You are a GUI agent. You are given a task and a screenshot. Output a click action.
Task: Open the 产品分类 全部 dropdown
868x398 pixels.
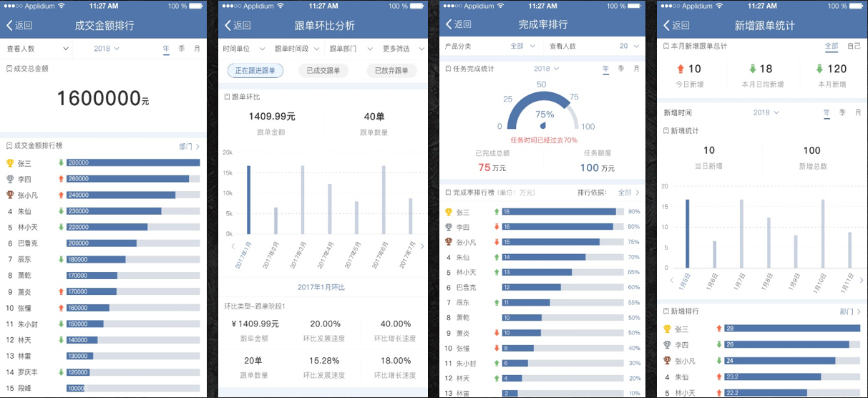coord(522,46)
